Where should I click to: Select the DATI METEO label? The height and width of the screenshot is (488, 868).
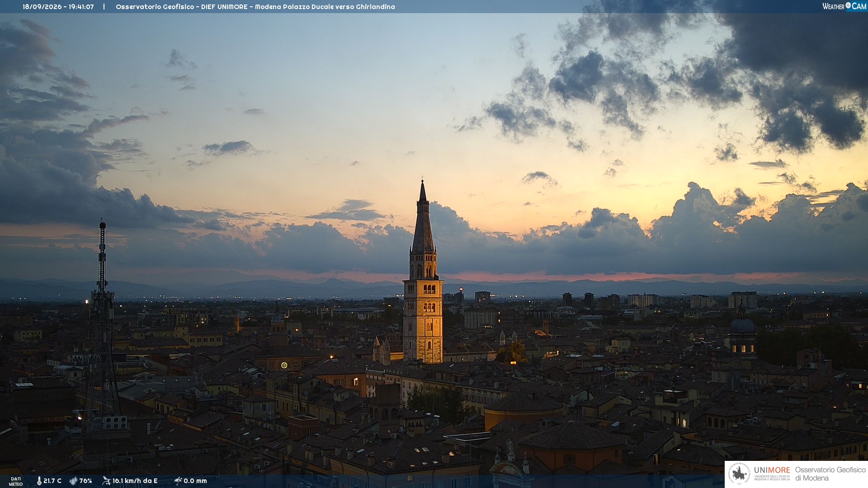click(16, 481)
